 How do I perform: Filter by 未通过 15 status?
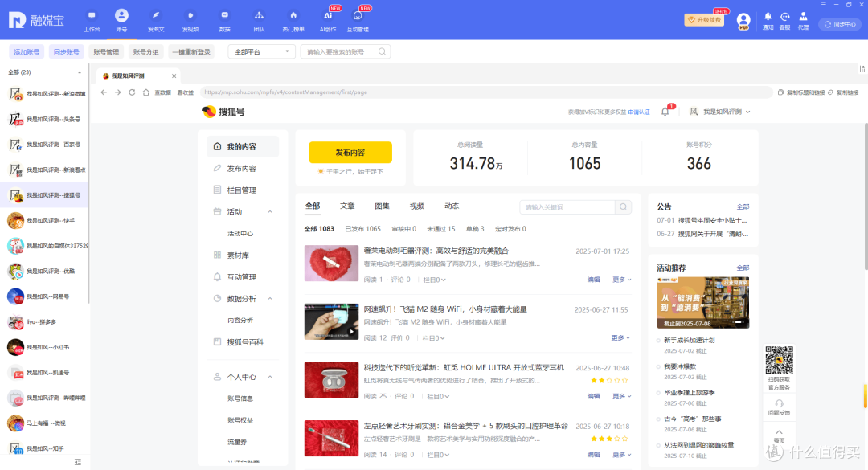440,229
